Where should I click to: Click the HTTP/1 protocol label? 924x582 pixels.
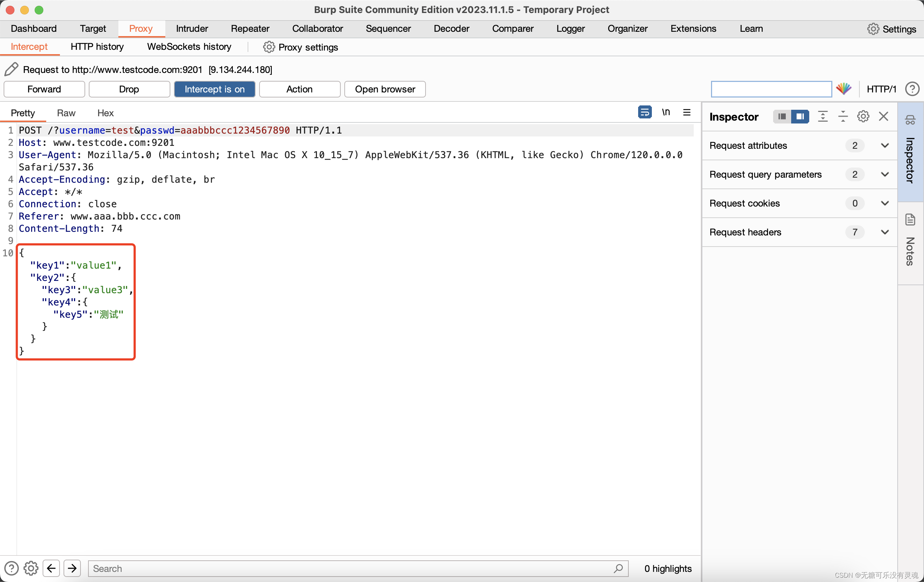coord(881,89)
